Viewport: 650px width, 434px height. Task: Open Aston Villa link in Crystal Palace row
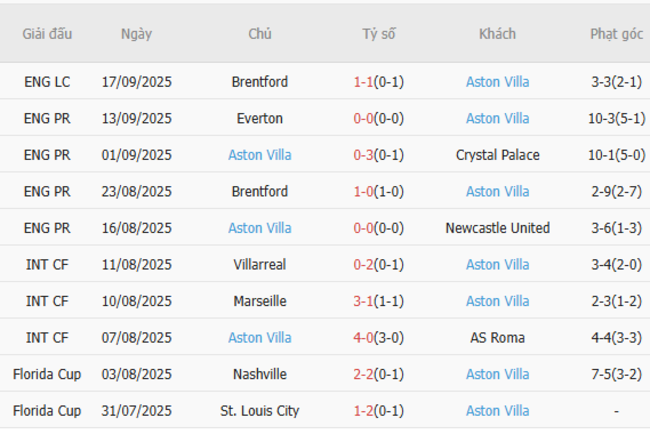260,155
